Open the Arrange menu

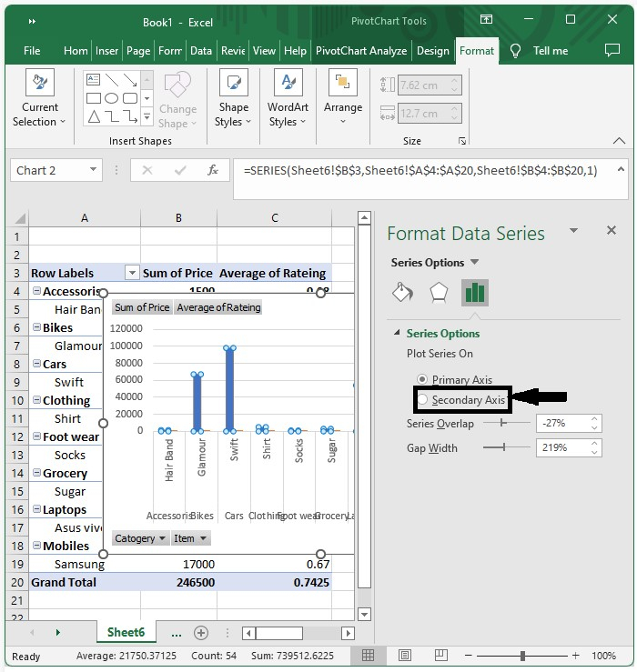(343, 97)
